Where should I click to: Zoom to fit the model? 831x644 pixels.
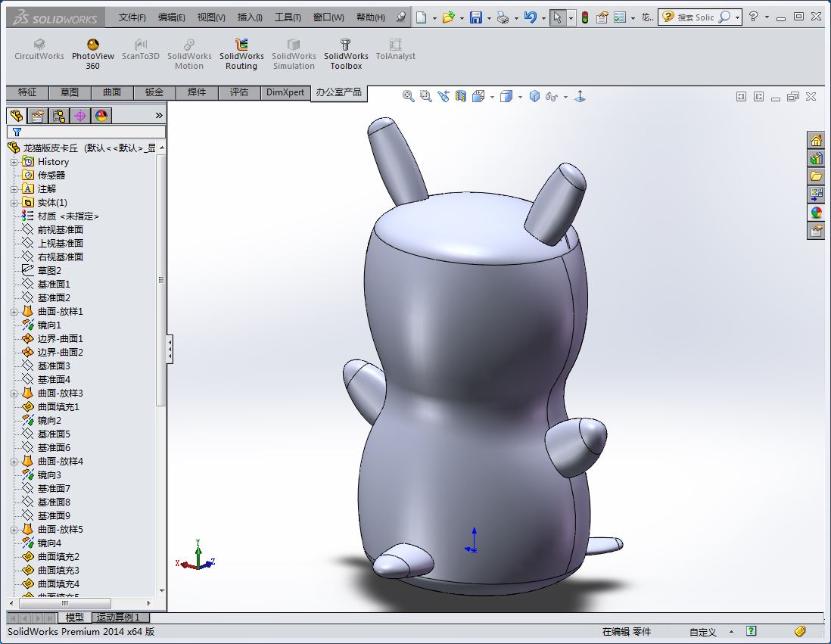tap(408, 96)
